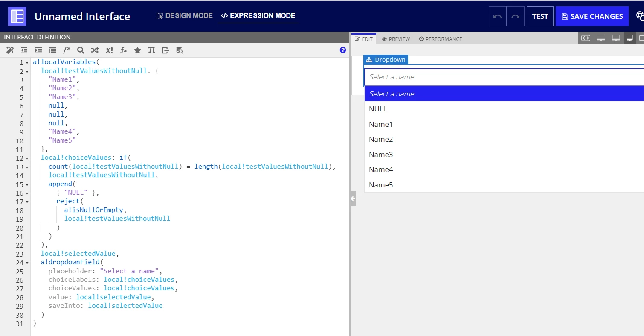
Task: Click a!dropdownField on line 24
Action: tap(70, 262)
